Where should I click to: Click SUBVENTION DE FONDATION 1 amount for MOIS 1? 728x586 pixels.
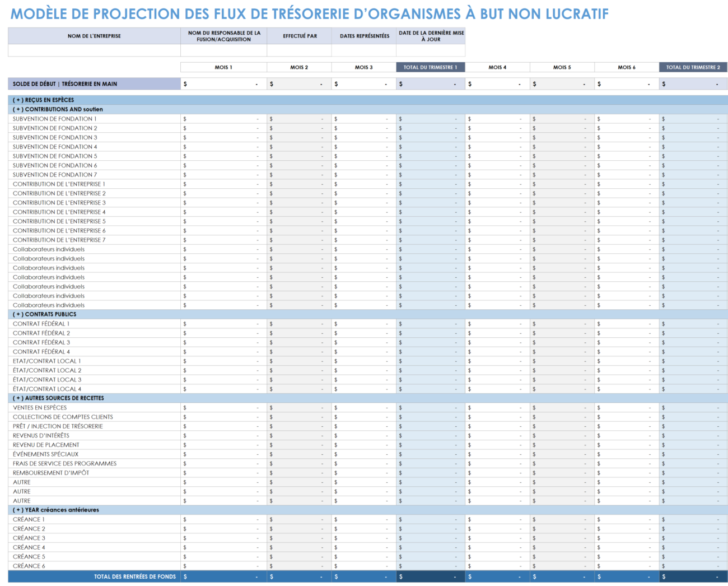(223, 118)
